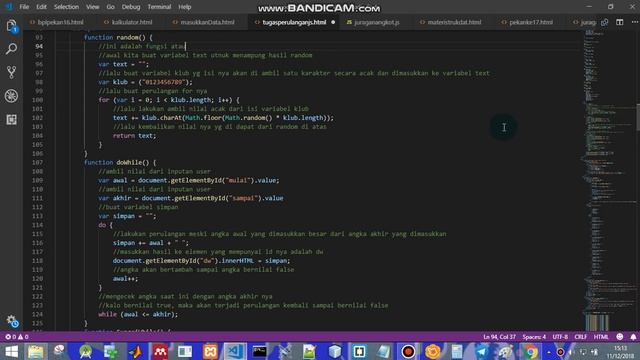Open the more actions ellipsis in editor toolbar
The height and width of the screenshot is (360, 640).
point(635,22)
